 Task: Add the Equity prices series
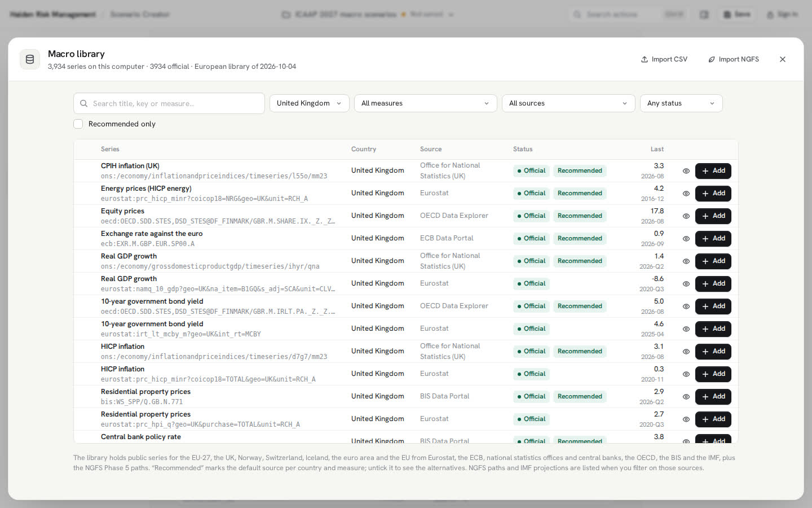713,216
